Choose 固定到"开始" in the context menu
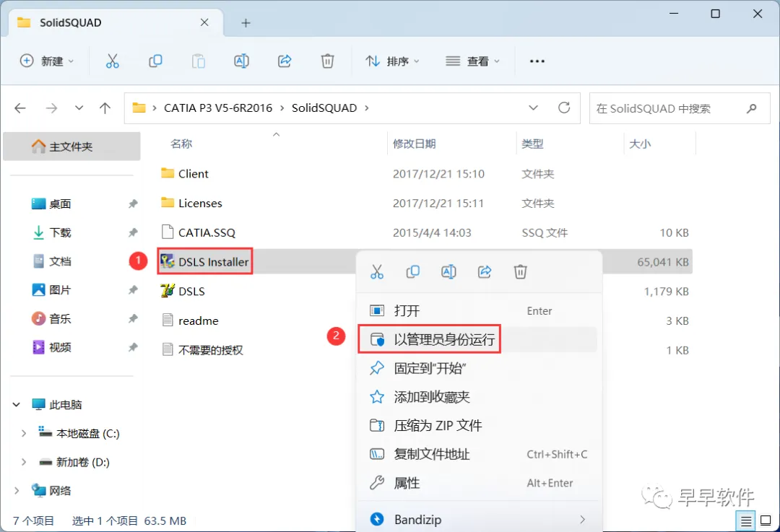 click(478, 368)
